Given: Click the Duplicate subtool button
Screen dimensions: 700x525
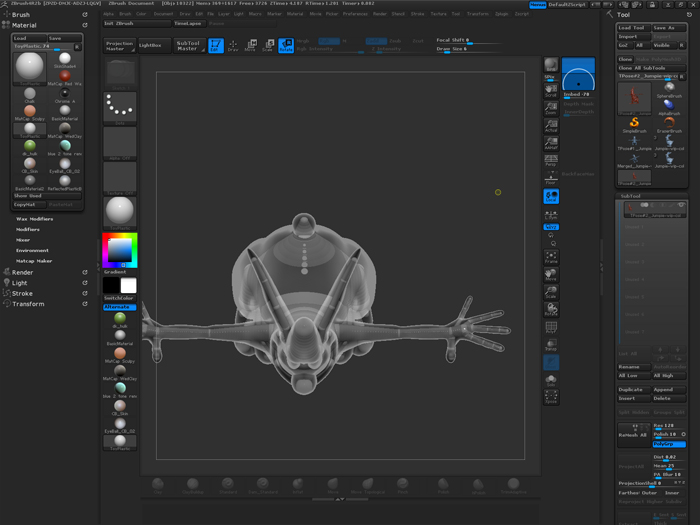Looking at the screenshot, I should coord(634,390).
